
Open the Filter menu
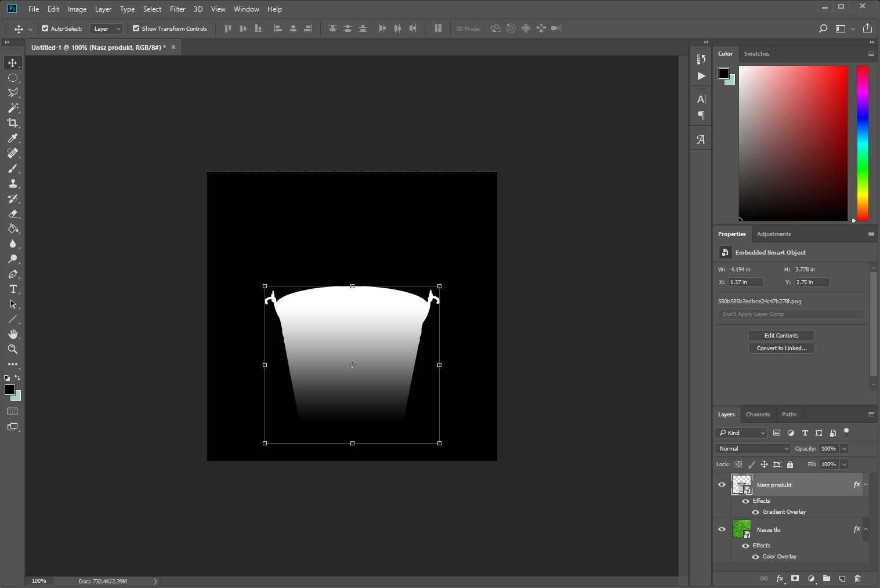pyautogui.click(x=178, y=9)
